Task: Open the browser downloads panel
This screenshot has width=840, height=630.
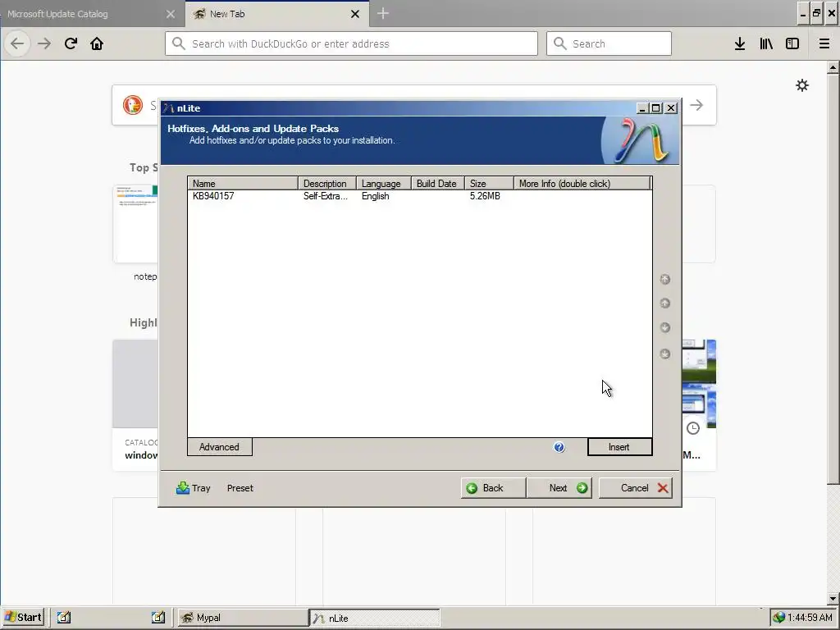Action: [x=740, y=43]
